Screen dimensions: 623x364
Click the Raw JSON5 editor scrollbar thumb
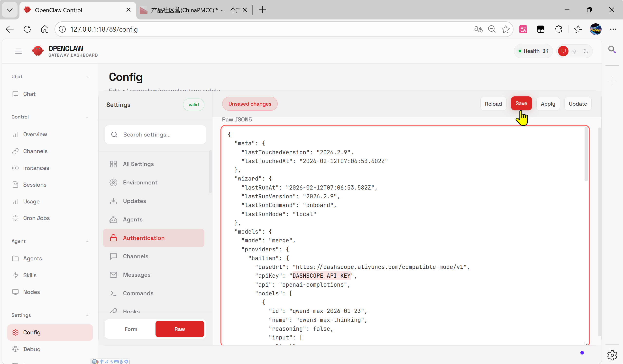(x=586, y=155)
